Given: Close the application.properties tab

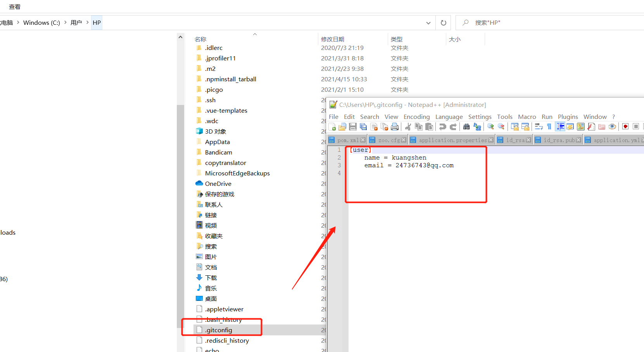Looking at the screenshot, I should [491, 140].
